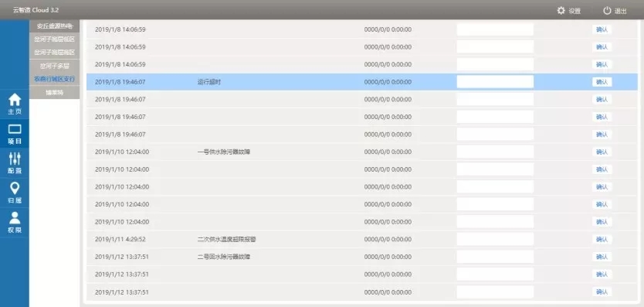Confirm the 二次供水温度超限报警 alarm
The image size is (644, 307).
pyautogui.click(x=602, y=239)
